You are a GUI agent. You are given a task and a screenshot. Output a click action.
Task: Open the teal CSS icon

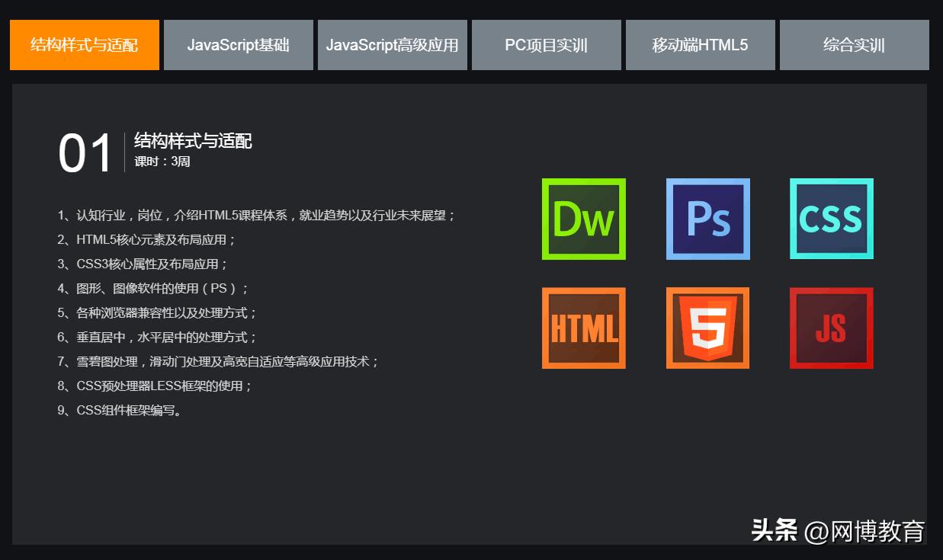click(x=831, y=218)
